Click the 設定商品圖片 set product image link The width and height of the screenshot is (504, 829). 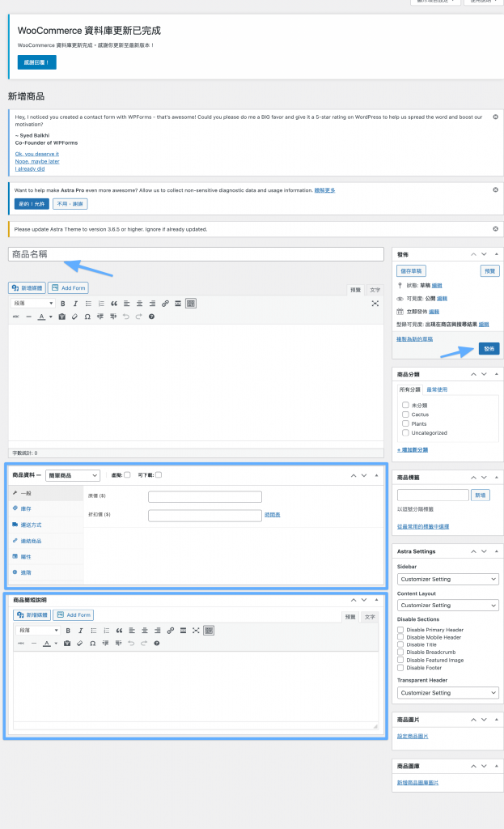(x=413, y=736)
